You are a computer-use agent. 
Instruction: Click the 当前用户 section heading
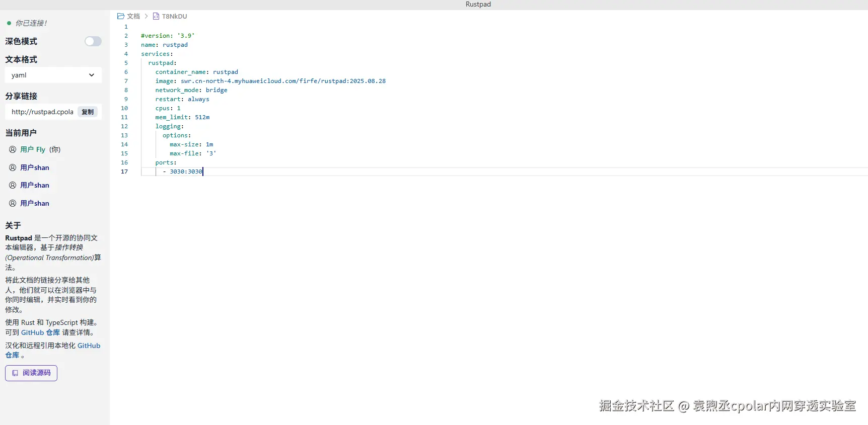[21, 133]
